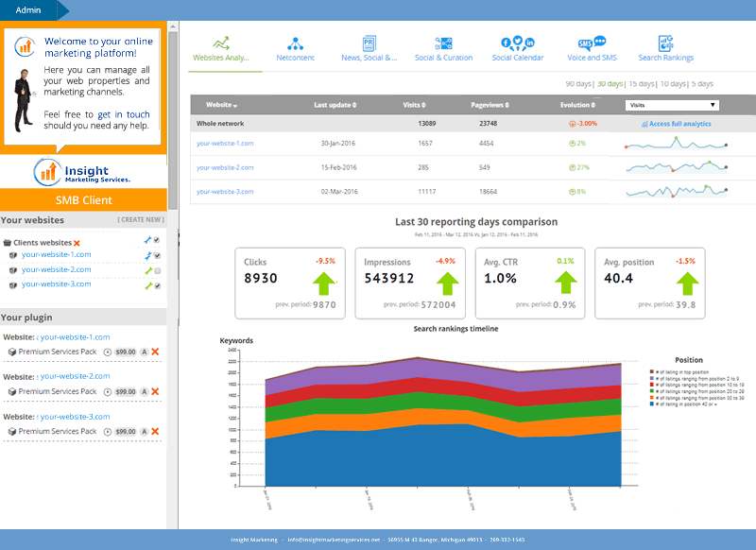Toggle the your-website-3.com checkbox
The width and height of the screenshot is (756, 550).
click(x=157, y=285)
